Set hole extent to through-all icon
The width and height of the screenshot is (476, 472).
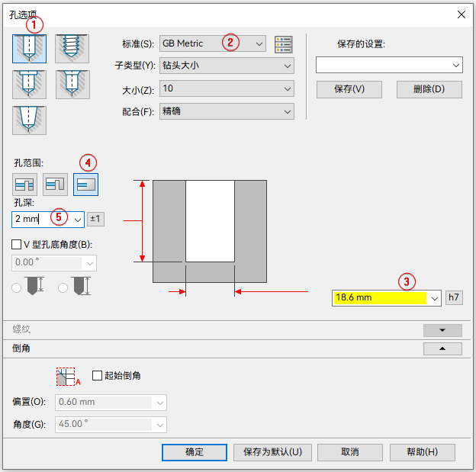coord(24,185)
